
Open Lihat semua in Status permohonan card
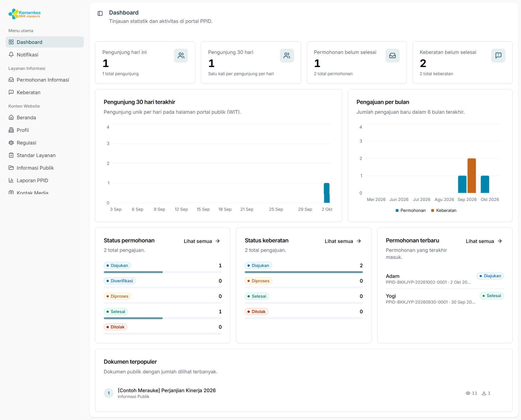click(202, 241)
